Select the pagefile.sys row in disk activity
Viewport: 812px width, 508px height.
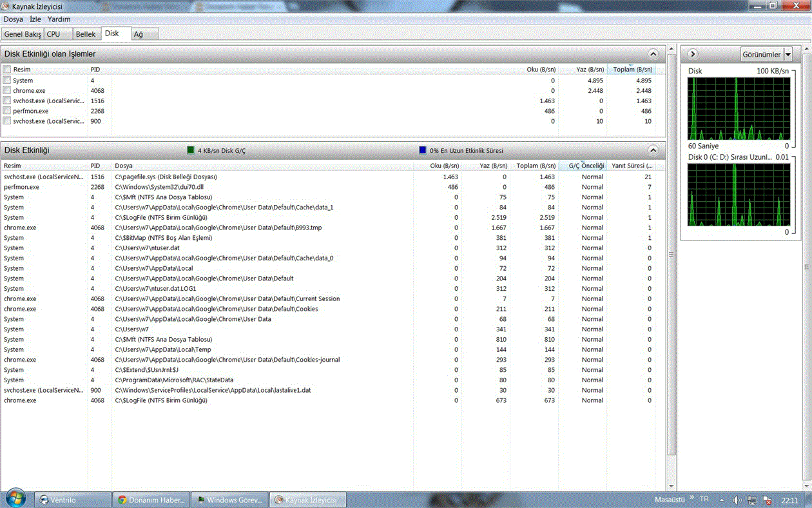coord(166,177)
